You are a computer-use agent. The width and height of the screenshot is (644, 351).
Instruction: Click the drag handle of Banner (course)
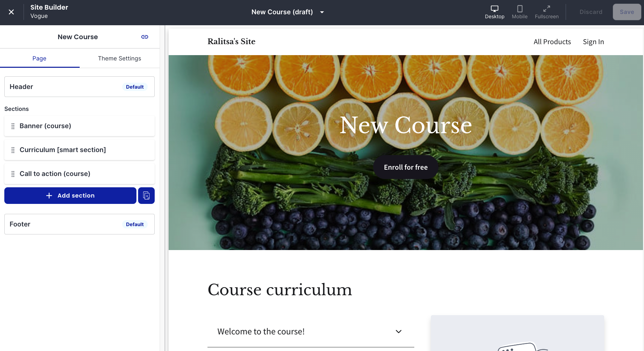pyautogui.click(x=13, y=126)
